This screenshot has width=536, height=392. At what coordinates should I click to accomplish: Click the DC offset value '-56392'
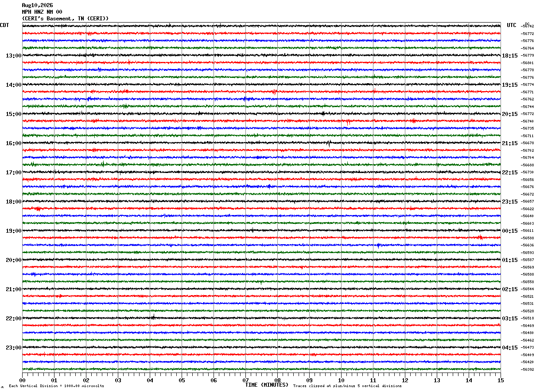click(528, 369)
